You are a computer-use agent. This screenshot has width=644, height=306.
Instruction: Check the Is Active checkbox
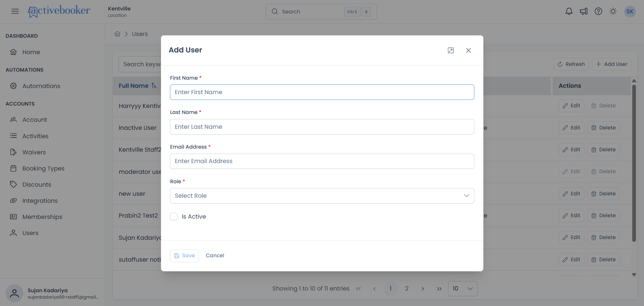(174, 217)
